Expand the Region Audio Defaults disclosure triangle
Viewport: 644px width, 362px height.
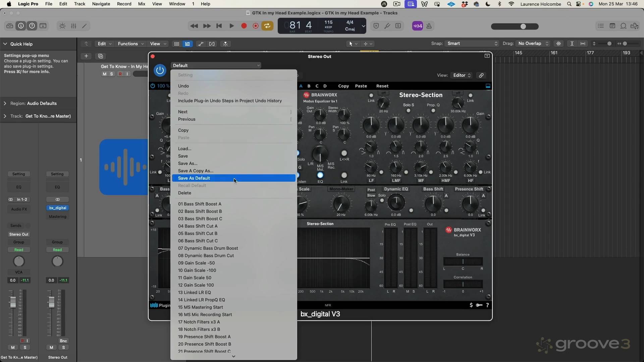tap(5, 104)
